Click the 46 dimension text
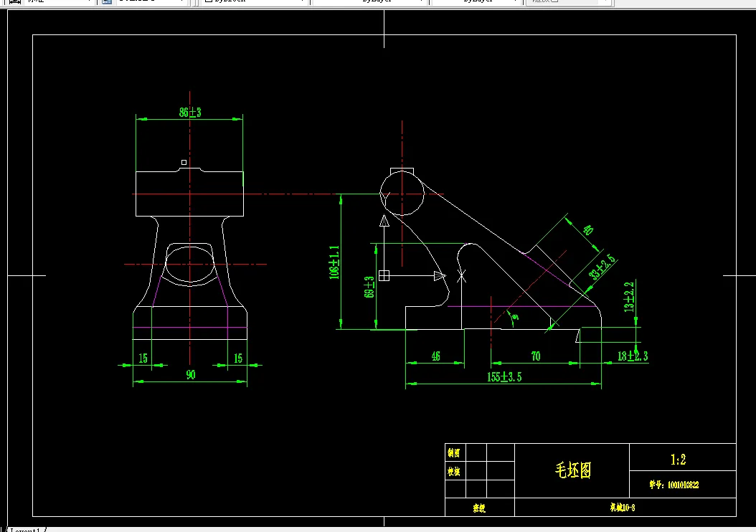Image resolution: width=756 pixels, height=532 pixels. (435, 356)
